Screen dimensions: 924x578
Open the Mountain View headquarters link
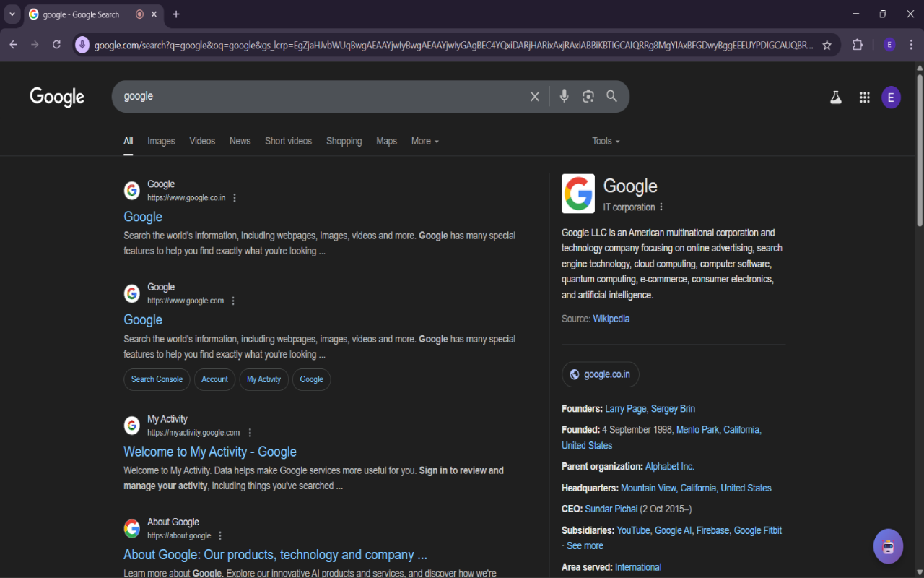648,488
